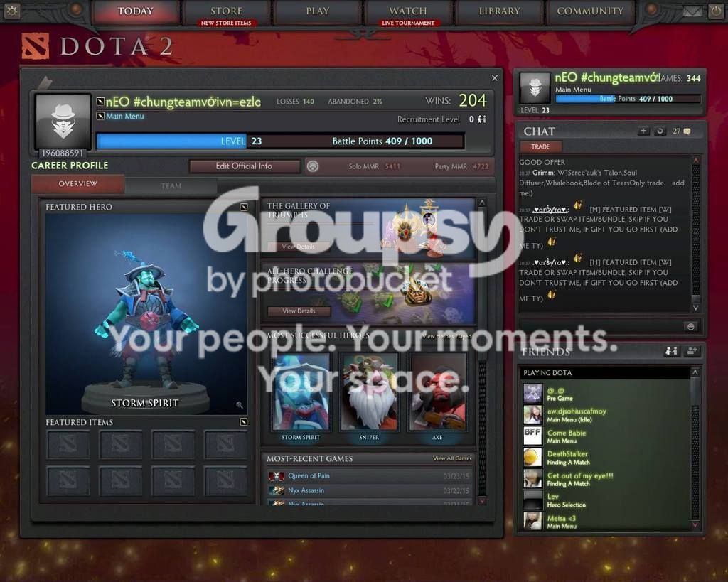Open the emoticon picker in chat
This screenshot has height=582, width=728.
[691, 326]
